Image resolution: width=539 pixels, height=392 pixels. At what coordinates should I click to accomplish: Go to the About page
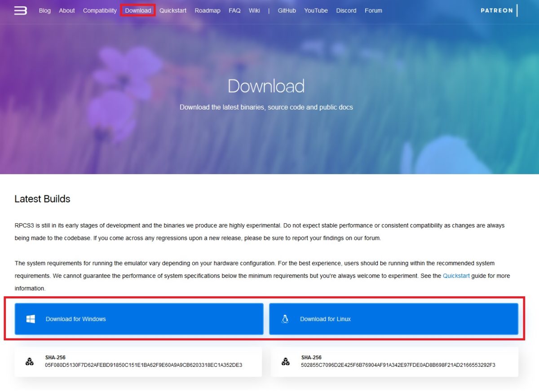(66, 10)
